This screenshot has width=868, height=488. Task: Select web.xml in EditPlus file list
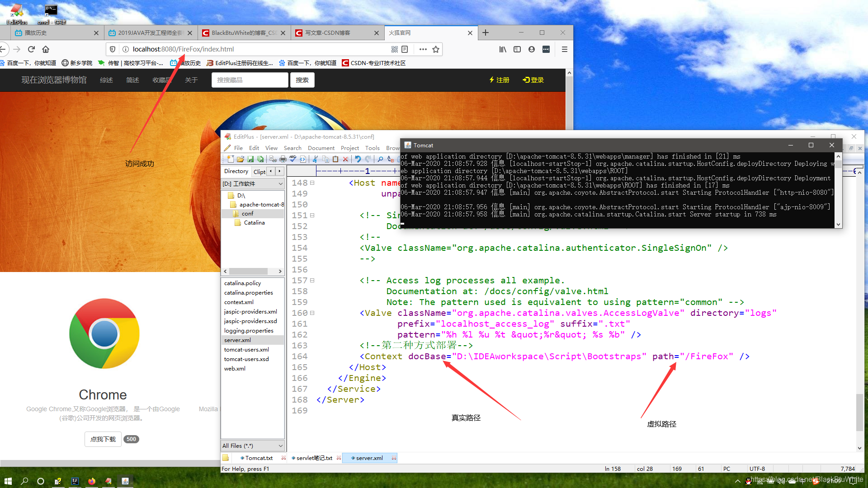[x=235, y=368]
